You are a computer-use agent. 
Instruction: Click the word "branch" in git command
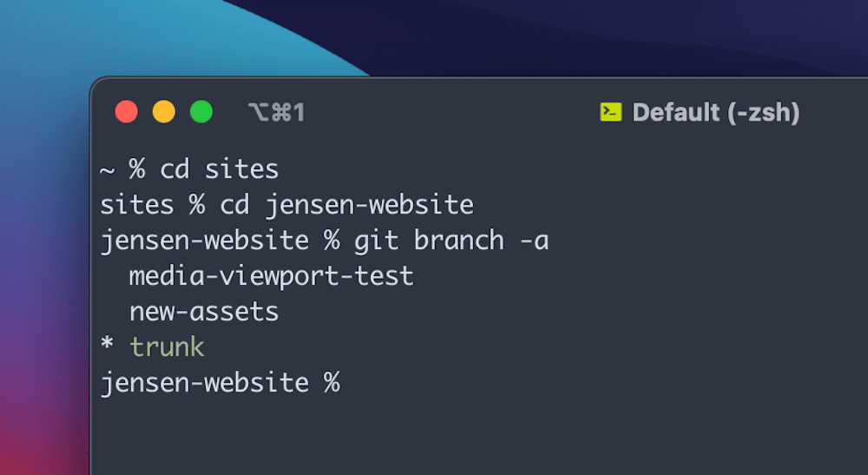click(458, 241)
